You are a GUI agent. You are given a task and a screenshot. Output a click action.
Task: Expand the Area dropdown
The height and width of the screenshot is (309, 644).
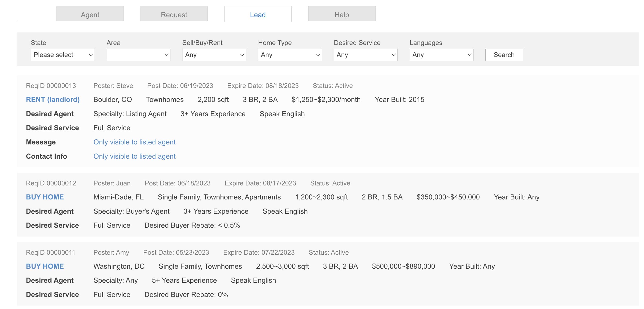138,55
